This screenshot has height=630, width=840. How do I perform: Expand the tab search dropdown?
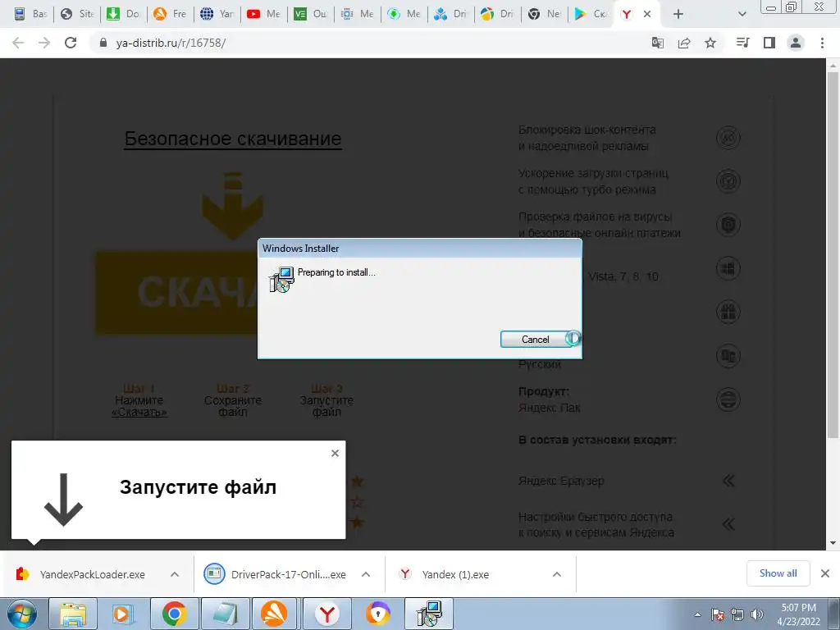pyautogui.click(x=742, y=15)
